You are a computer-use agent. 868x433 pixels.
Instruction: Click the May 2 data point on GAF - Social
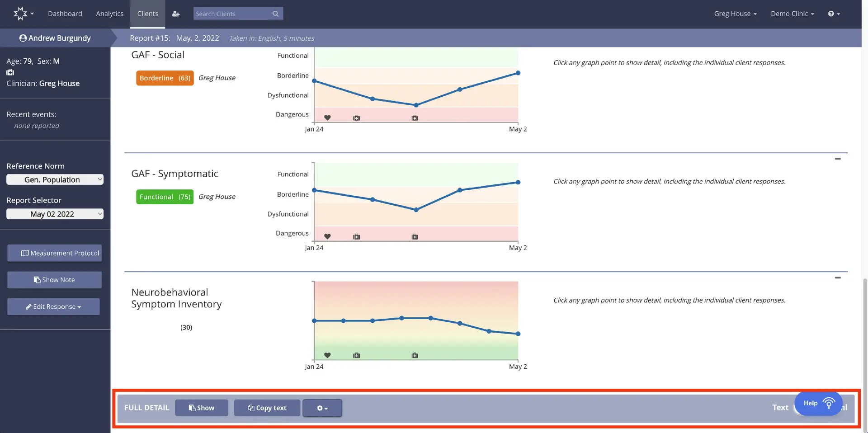518,73
